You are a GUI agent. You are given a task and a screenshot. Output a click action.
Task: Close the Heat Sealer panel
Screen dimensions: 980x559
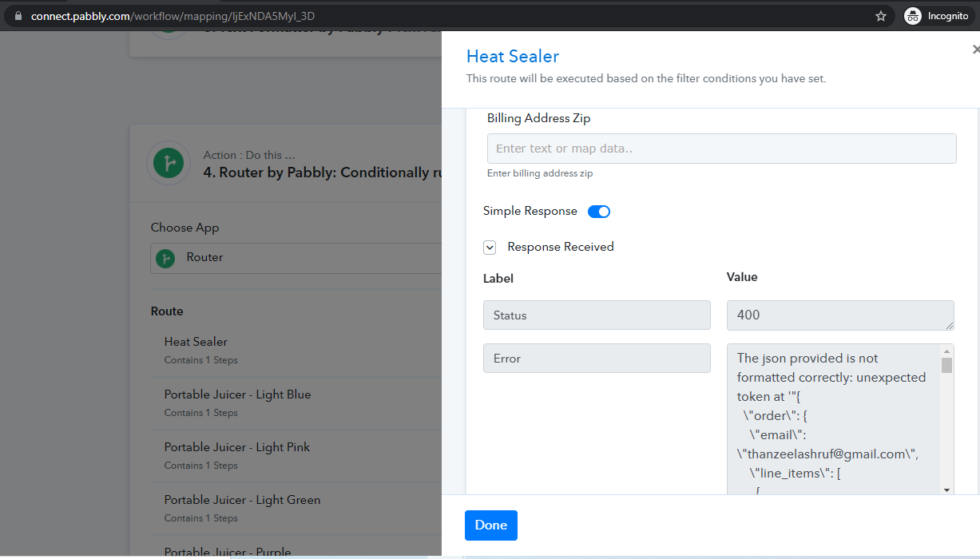click(x=975, y=50)
